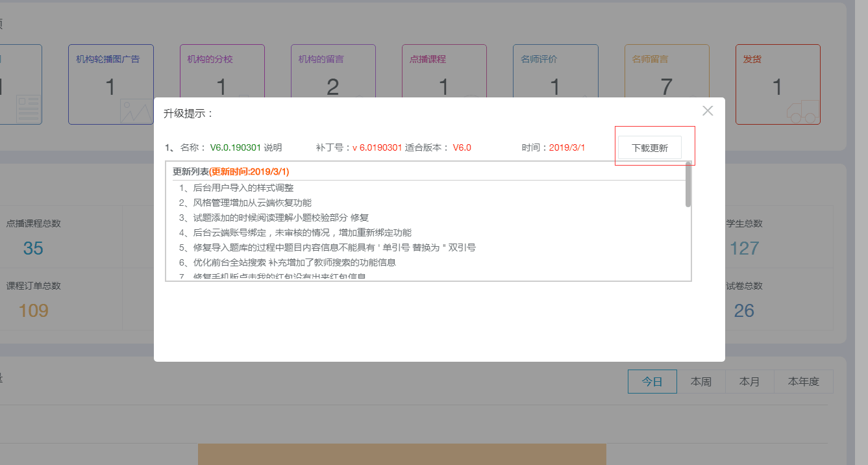Click the truck icon on 发货 card

(802, 111)
